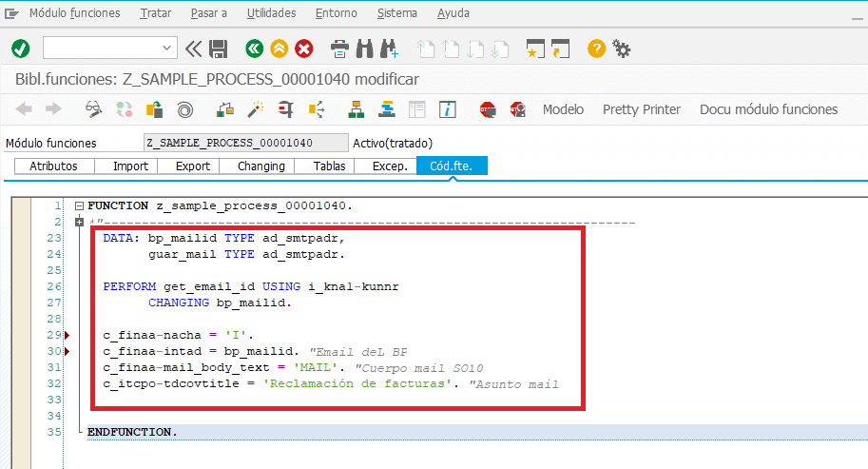Click the blue layered stack icon
Screen dimensions: 868x469
pyautogui.click(x=386, y=109)
